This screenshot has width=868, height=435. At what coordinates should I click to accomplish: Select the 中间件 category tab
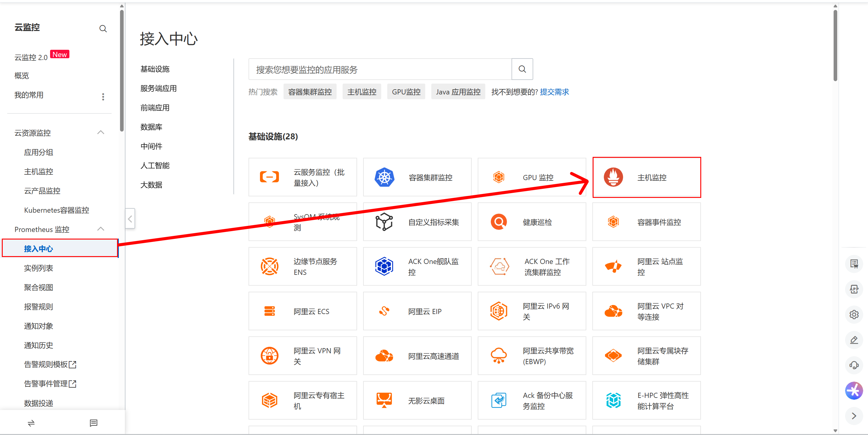pyautogui.click(x=151, y=146)
